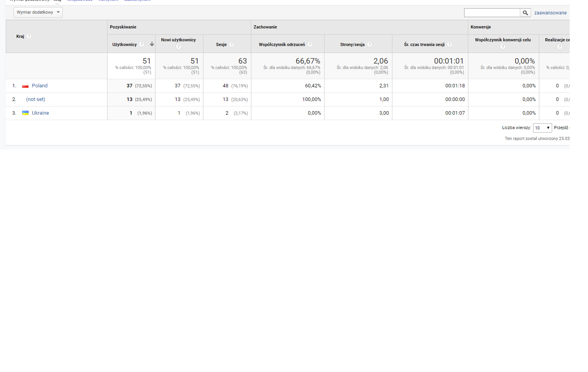The height and width of the screenshot is (372, 588).
Task: Open help icon beside Sesje header
Action: click(x=232, y=44)
